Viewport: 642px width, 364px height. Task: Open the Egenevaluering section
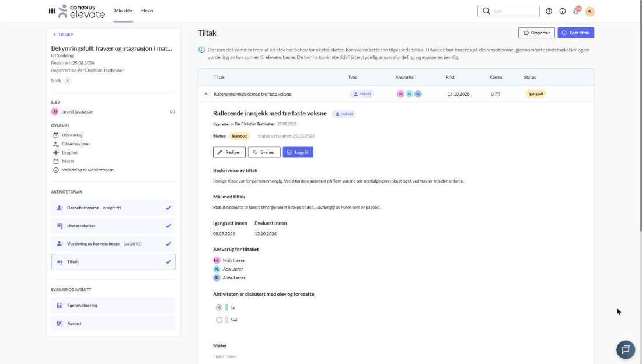(113, 306)
